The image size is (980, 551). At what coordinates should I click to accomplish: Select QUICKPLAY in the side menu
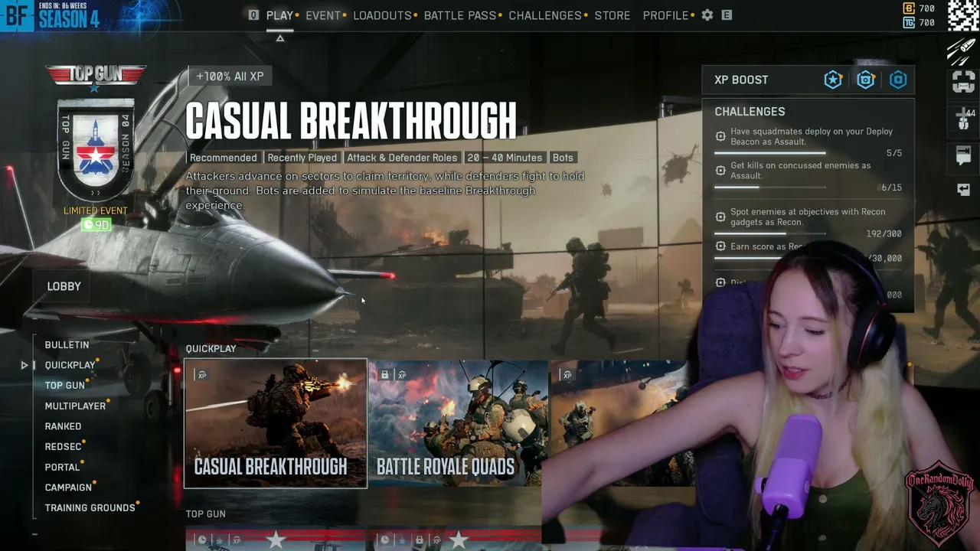pyautogui.click(x=70, y=365)
